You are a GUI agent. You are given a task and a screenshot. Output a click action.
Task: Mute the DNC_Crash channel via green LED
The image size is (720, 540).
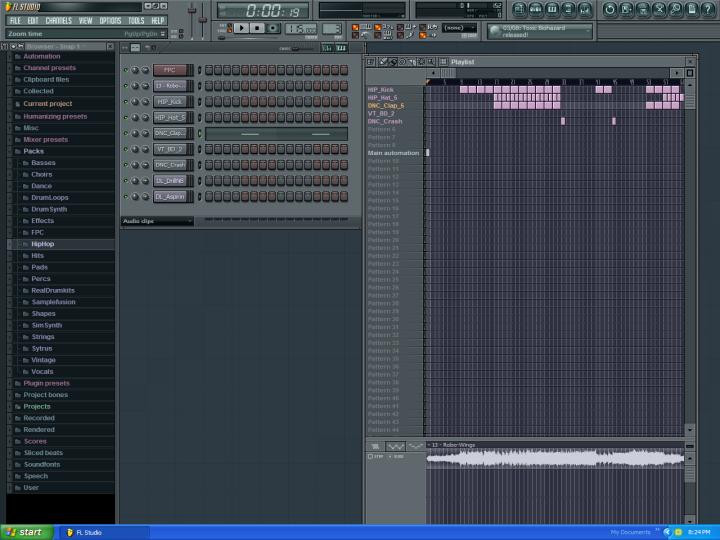126,165
